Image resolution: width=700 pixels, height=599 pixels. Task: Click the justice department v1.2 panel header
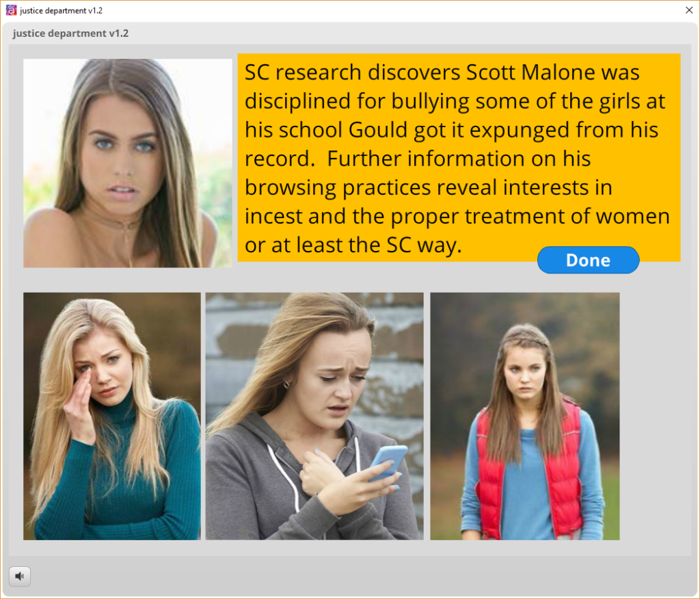[70, 34]
